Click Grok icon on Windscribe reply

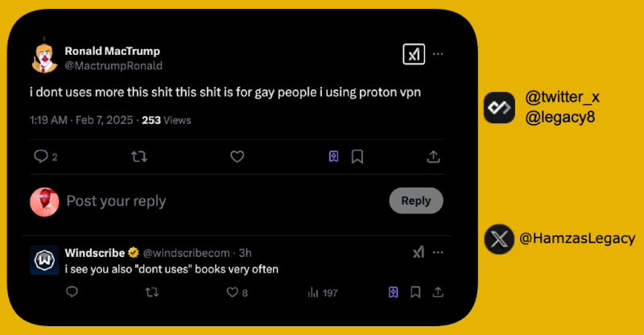tap(418, 253)
